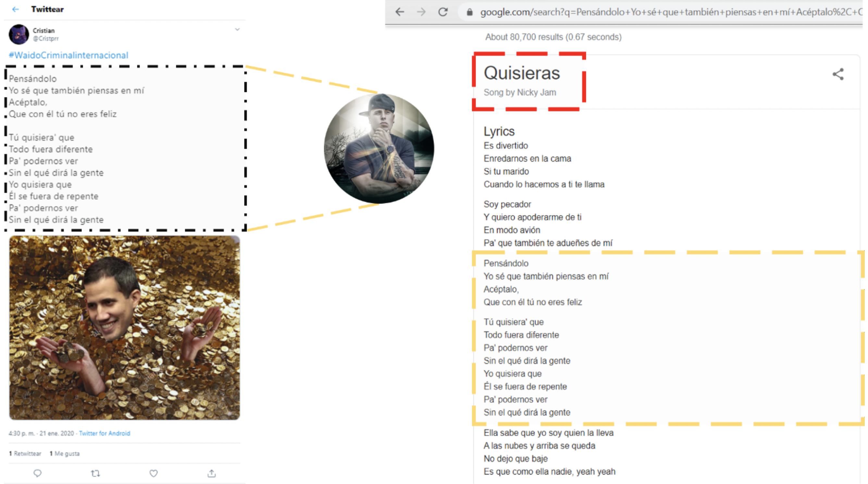
Task: Click the Cristian display name
Action: 43,31
